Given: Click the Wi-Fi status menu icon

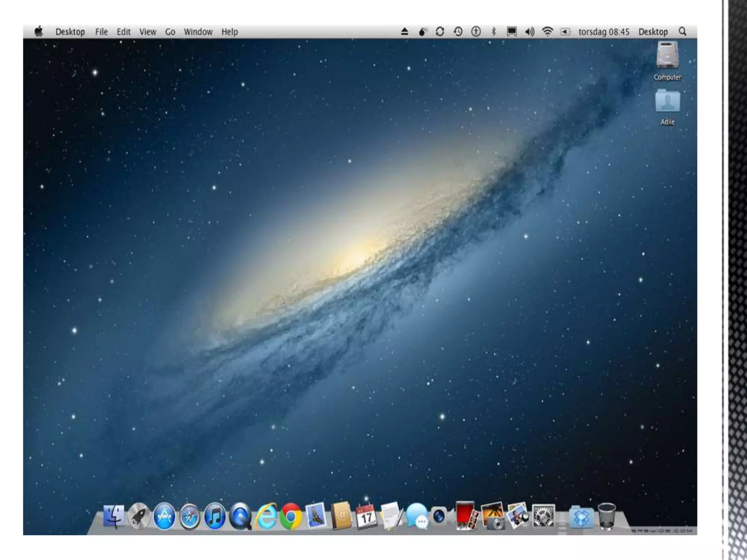Looking at the screenshot, I should pos(547,32).
